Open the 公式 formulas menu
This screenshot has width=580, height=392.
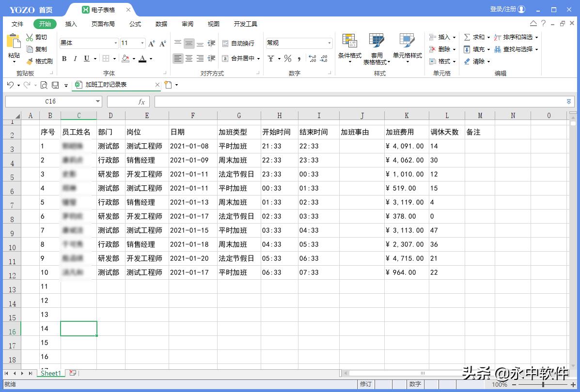(x=134, y=23)
